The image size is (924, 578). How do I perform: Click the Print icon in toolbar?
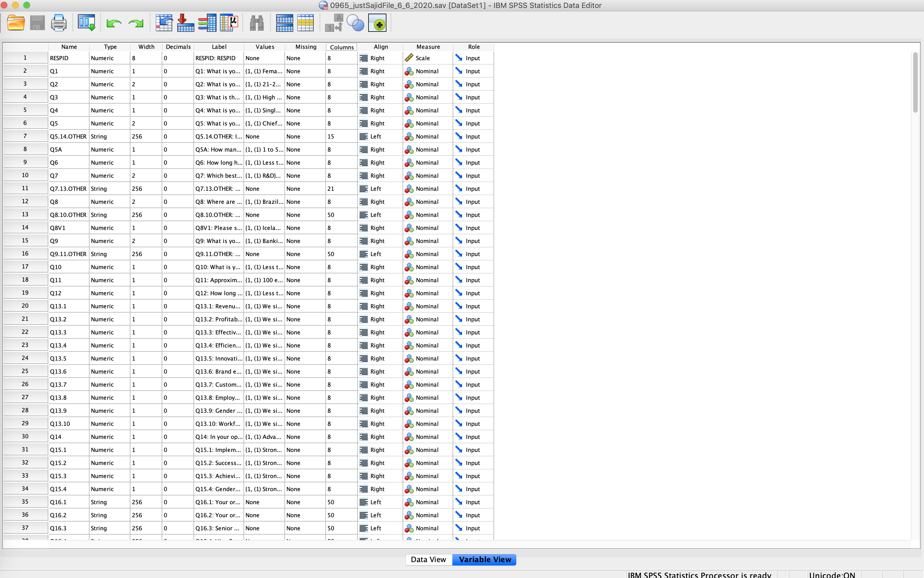coord(59,23)
